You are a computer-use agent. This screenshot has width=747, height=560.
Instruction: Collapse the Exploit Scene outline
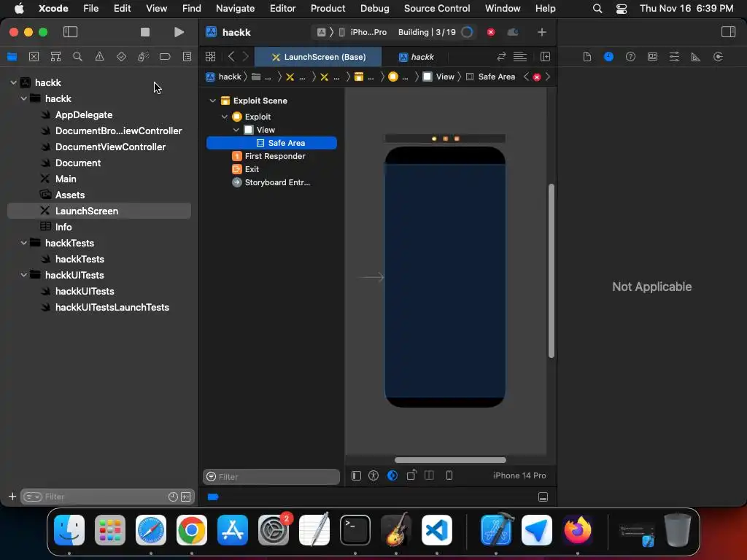tap(213, 101)
